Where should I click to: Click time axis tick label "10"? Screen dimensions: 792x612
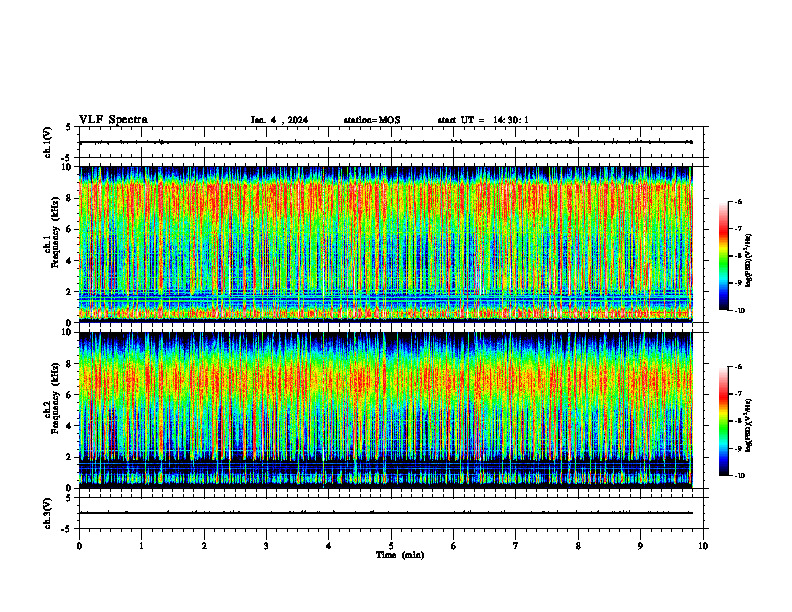[703, 546]
